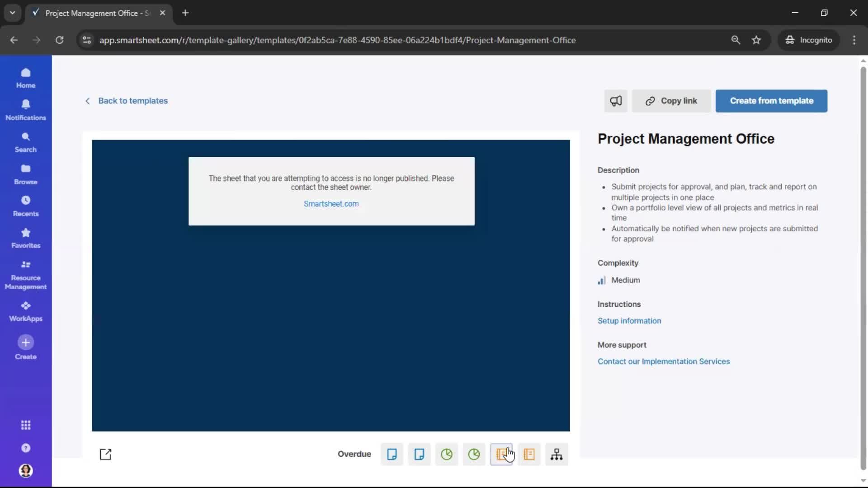This screenshot has width=868, height=488.
Task: Open Favorites in the sidebar
Action: click(25, 238)
